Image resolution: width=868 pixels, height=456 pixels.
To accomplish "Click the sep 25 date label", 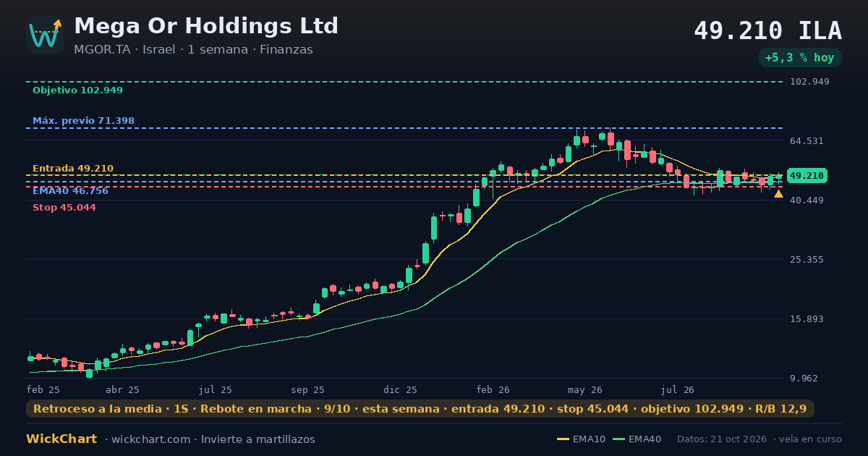I will tap(307, 389).
